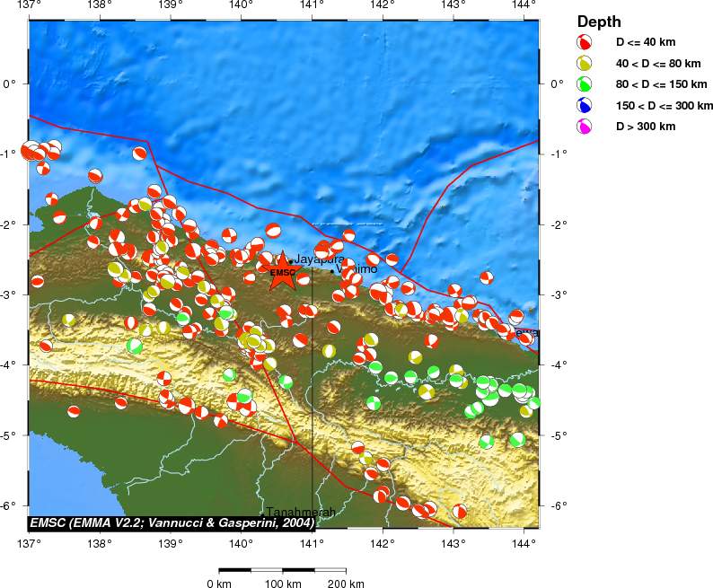Screen dimensions: 713x588
Task: Click the Tanahmerah town label
Action: pyautogui.click(x=300, y=512)
